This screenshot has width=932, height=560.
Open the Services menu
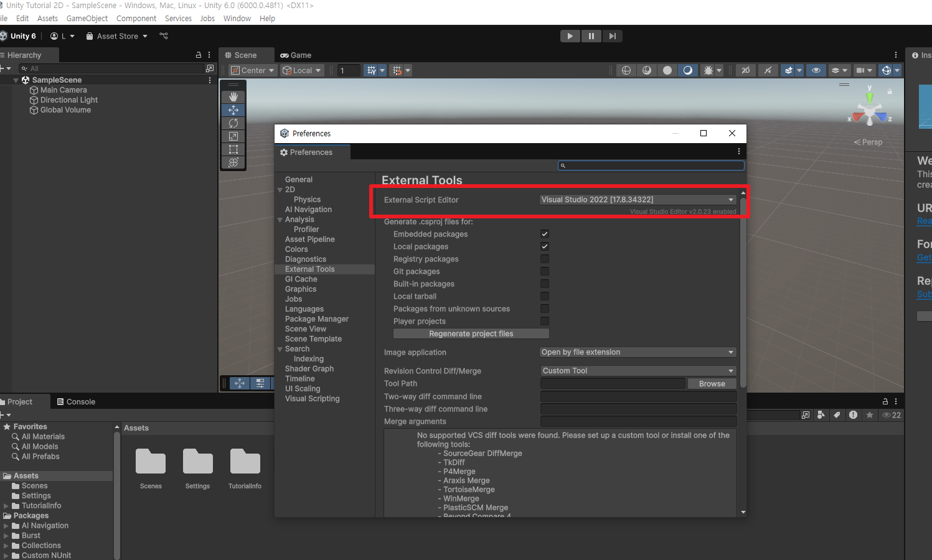click(178, 19)
